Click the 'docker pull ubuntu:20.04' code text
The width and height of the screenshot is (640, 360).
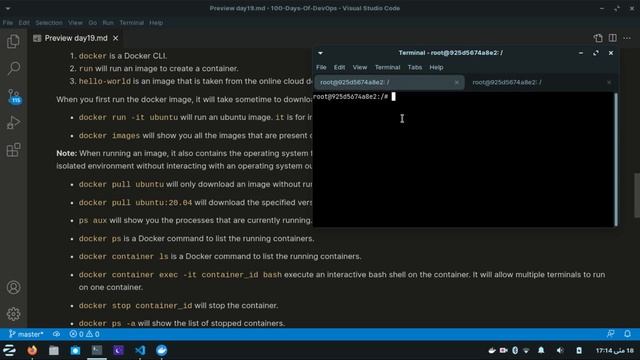(x=135, y=203)
